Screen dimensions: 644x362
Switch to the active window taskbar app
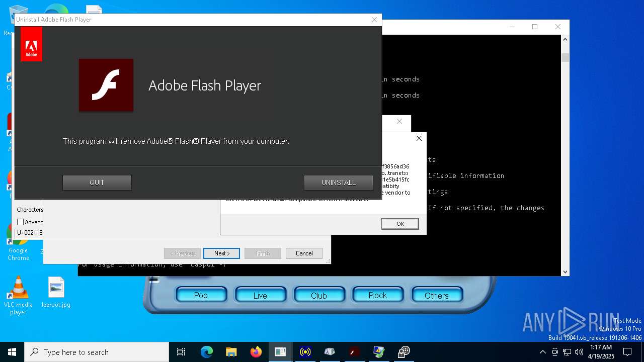click(x=280, y=352)
